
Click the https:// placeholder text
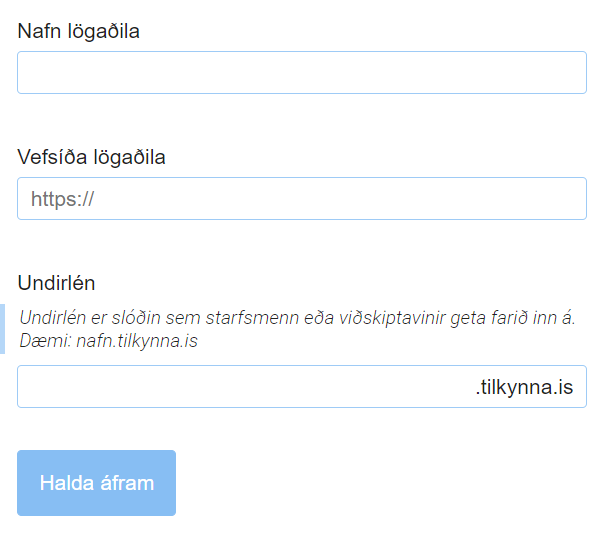[62, 199]
